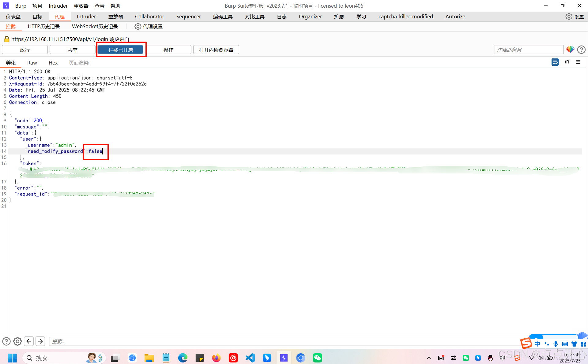Switch to the 美化 pretty view tab
588x364 pixels.
11,63
